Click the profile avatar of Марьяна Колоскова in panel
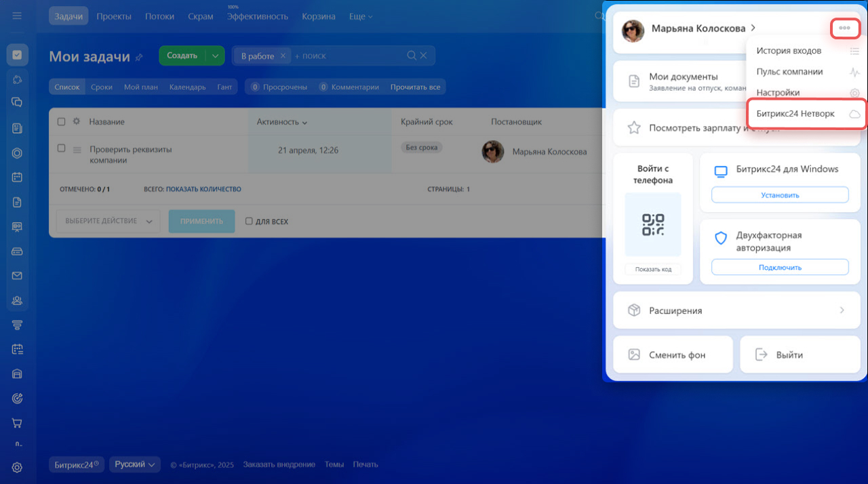This screenshot has height=484, width=868. click(633, 31)
